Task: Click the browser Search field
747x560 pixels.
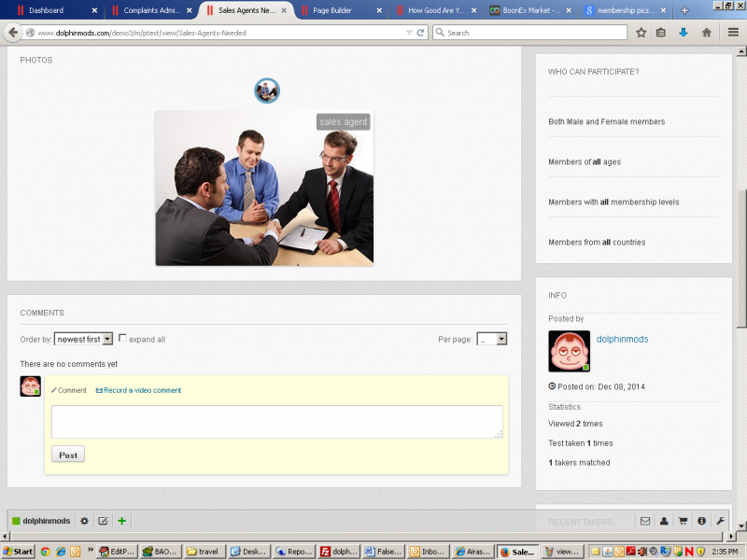Action: (x=529, y=33)
